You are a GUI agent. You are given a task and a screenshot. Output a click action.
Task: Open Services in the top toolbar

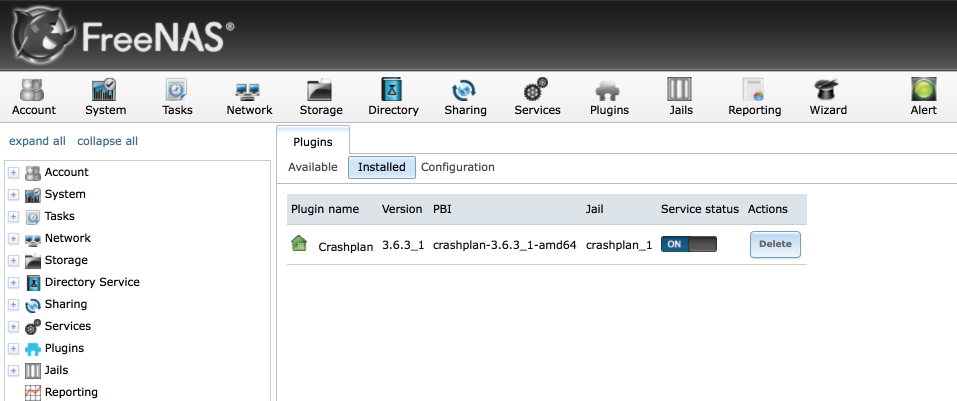click(x=537, y=98)
